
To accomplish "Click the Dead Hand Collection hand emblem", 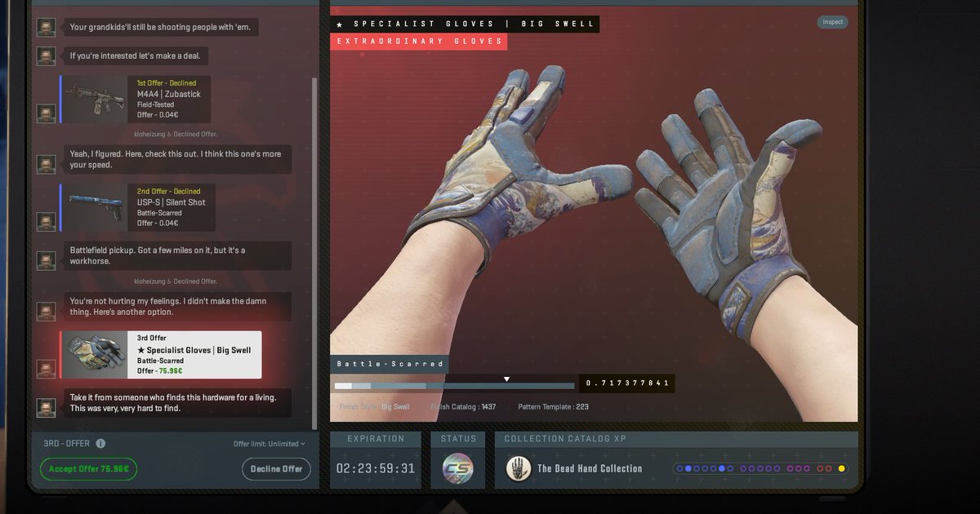I will point(518,468).
